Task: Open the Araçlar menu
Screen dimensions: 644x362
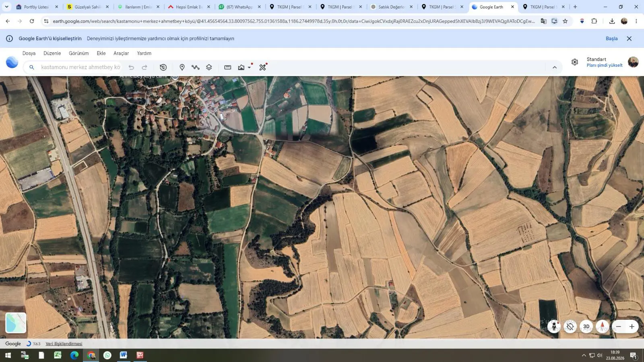Action: click(121, 53)
